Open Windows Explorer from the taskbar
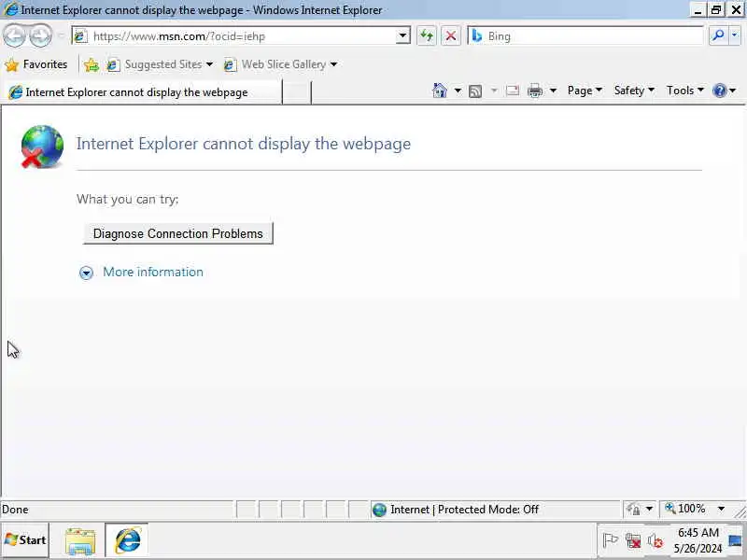 click(x=80, y=541)
